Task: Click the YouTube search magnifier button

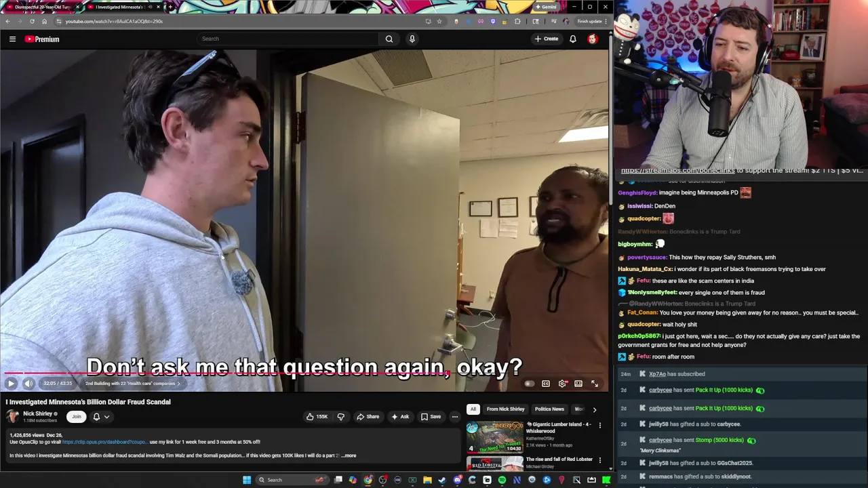Action: click(389, 39)
